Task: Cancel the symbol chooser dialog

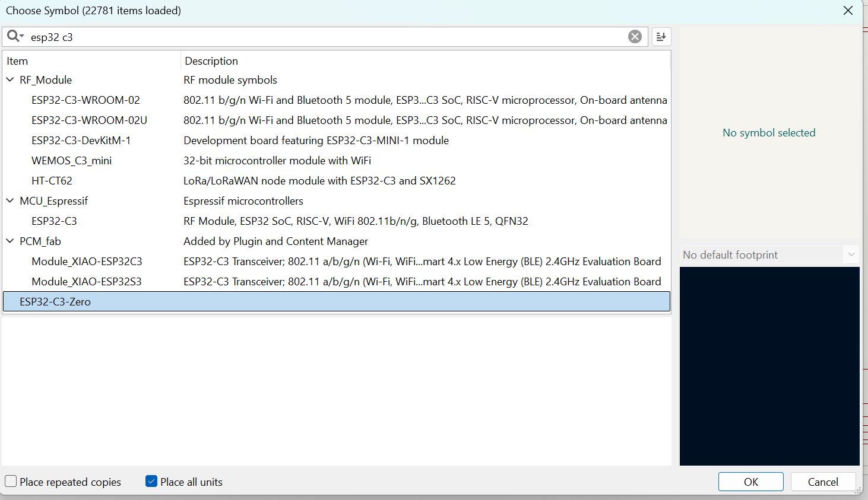Action: pyautogui.click(x=823, y=482)
